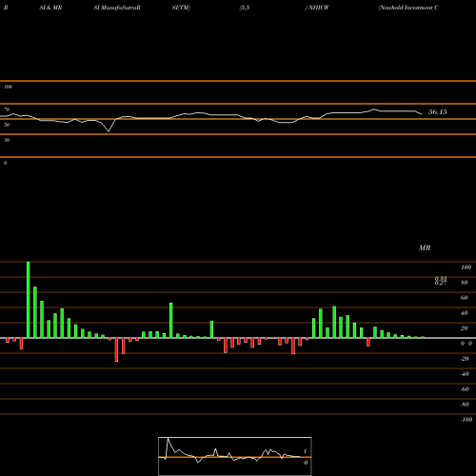Click the MR panel label
Screen dimensions: 476x476
pyautogui.click(x=425, y=248)
